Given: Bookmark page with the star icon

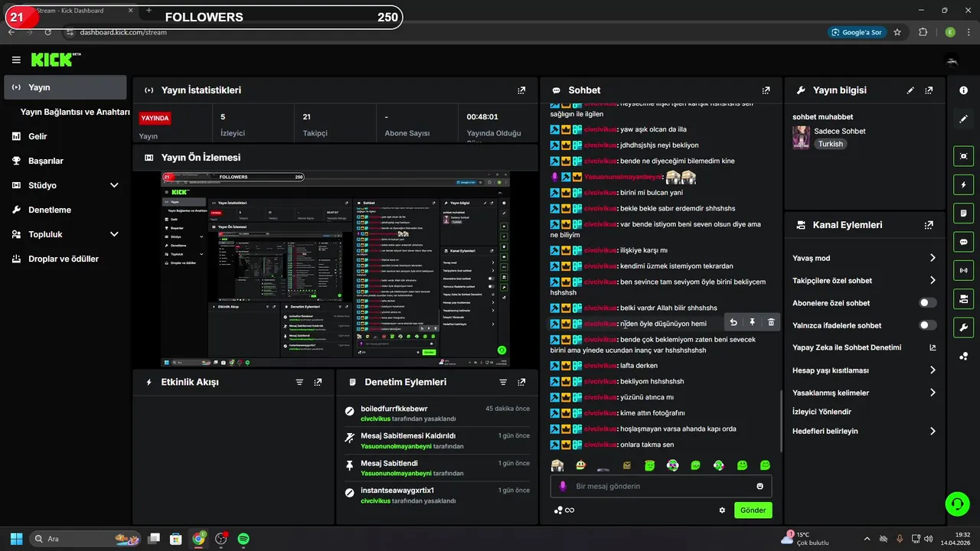Looking at the screenshot, I should pos(897,32).
